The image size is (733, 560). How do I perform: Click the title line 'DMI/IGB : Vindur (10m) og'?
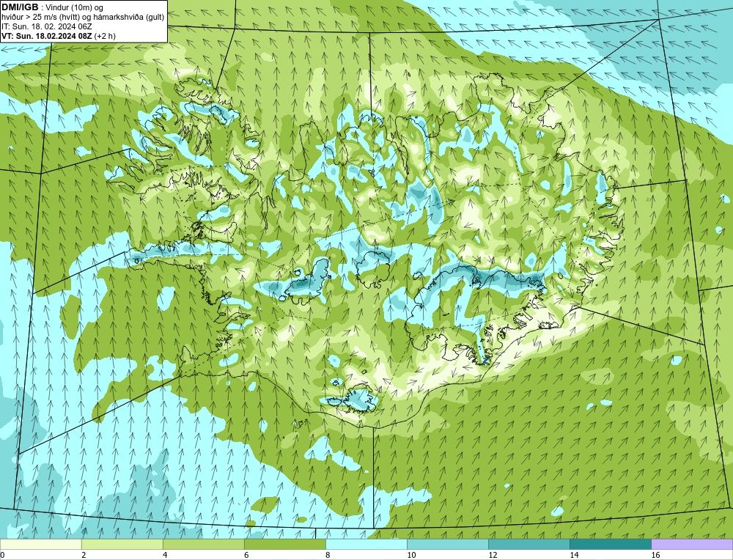52,7
